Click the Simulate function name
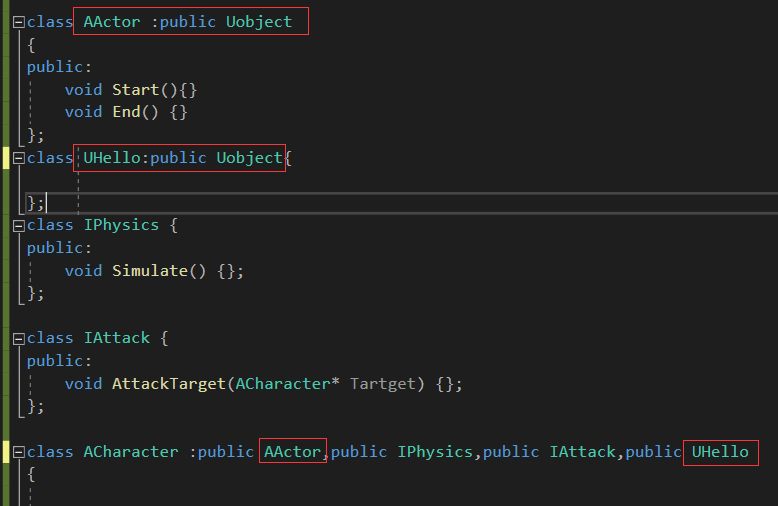 coord(150,271)
